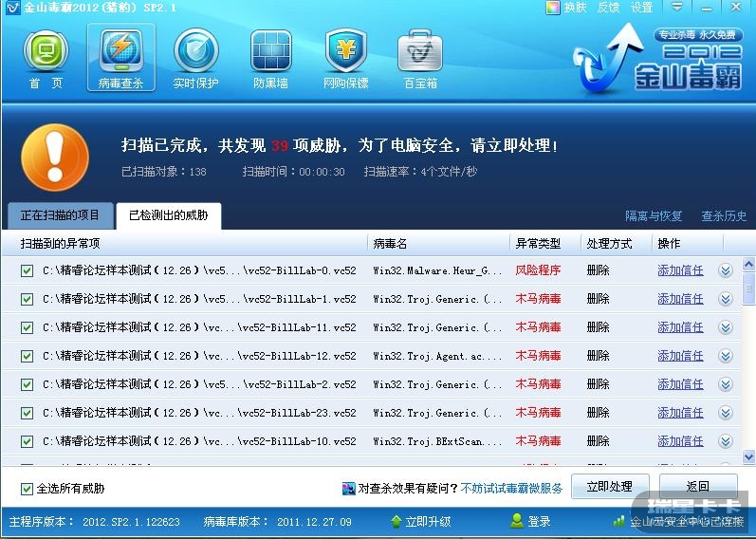Viewport: 756px width, 539px height.
Task: Click 添加信任 for vc52-BillLab-12.vc52
Action: click(680, 356)
